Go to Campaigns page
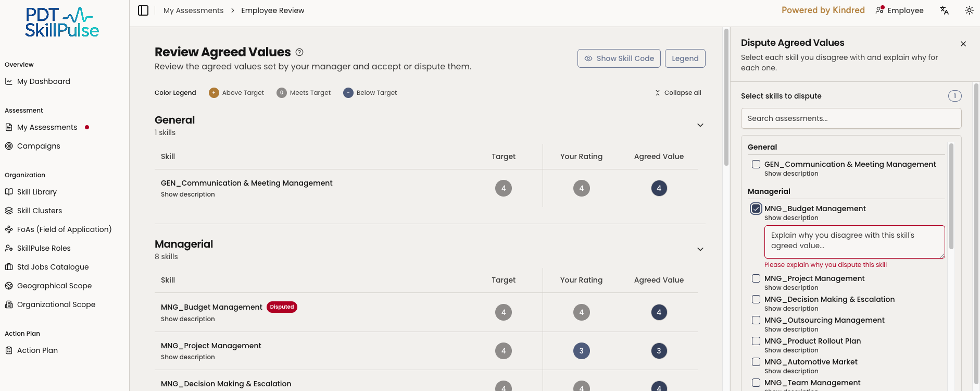Screen dimensions: 980x391 click(x=39, y=146)
